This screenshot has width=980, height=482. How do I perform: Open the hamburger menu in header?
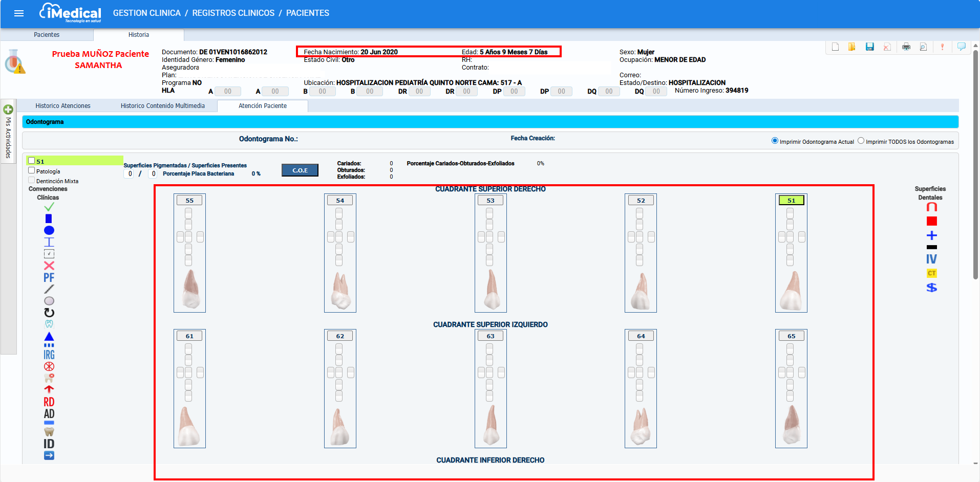(19, 13)
